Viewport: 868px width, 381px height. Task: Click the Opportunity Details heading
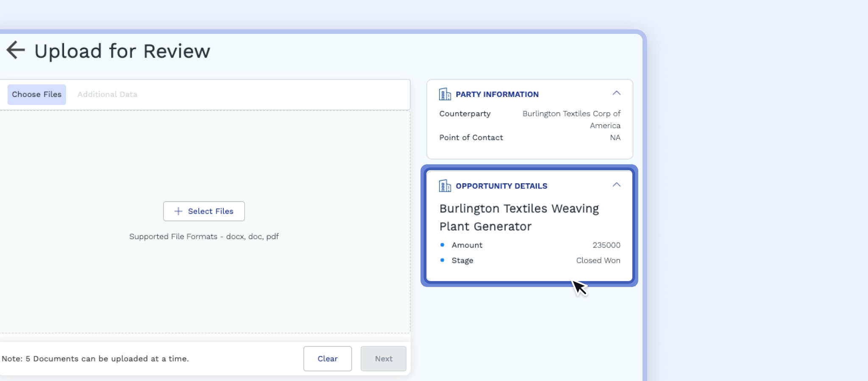[x=501, y=186]
